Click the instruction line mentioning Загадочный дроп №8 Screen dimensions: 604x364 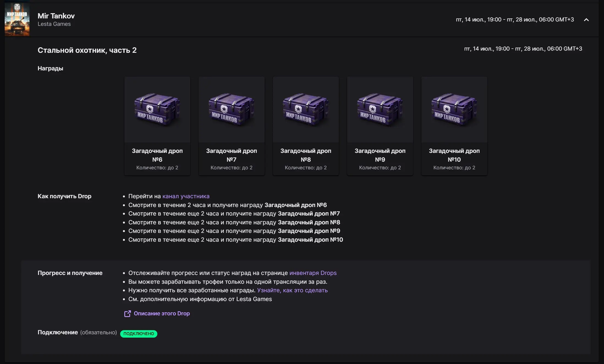[234, 222]
